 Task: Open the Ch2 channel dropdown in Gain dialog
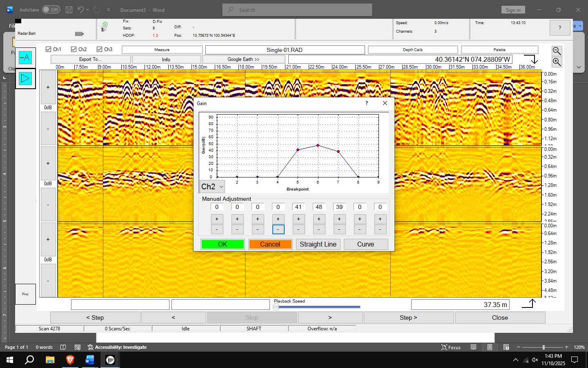[212, 186]
